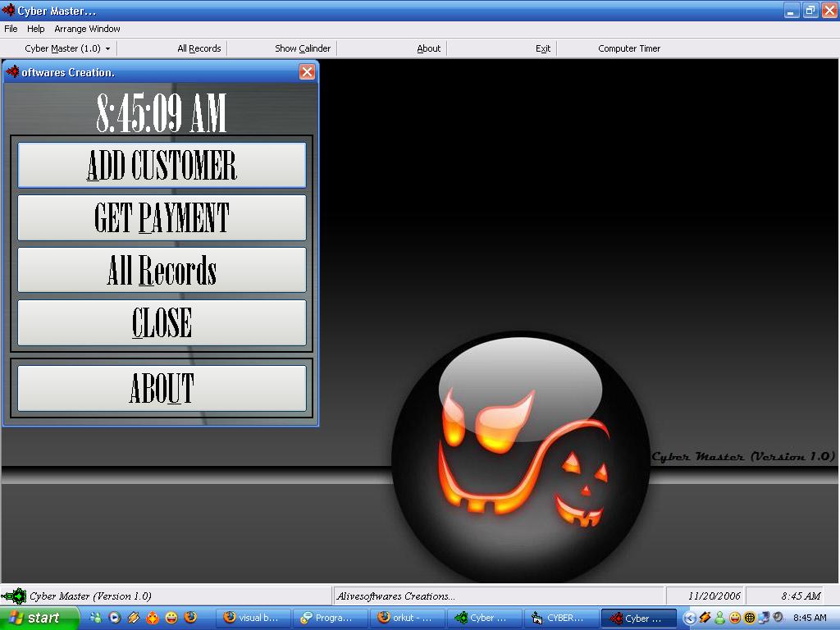Click the Windows Start button
Viewport: 840px width, 630px height.
point(38,618)
